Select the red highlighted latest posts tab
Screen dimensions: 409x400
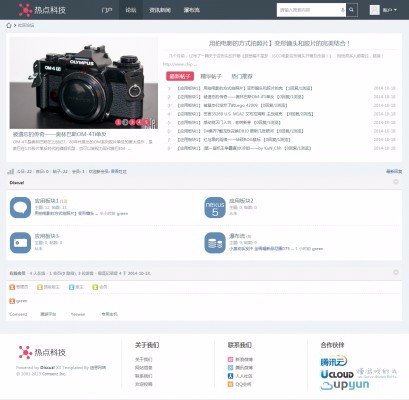click(180, 76)
